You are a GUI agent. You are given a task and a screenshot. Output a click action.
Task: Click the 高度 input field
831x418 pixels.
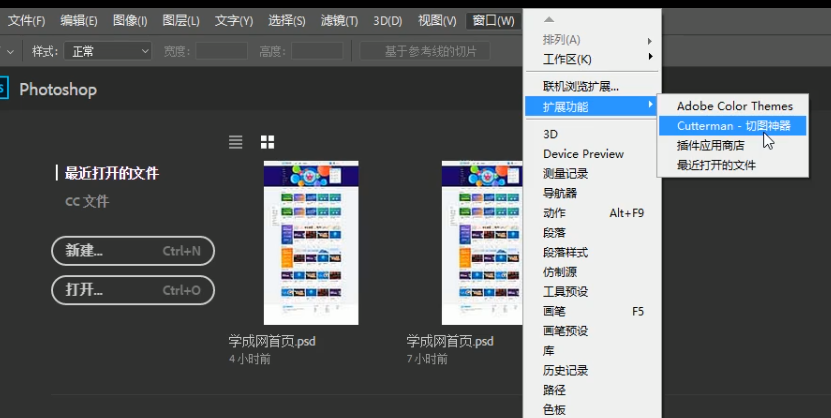click(x=317, y=51)
